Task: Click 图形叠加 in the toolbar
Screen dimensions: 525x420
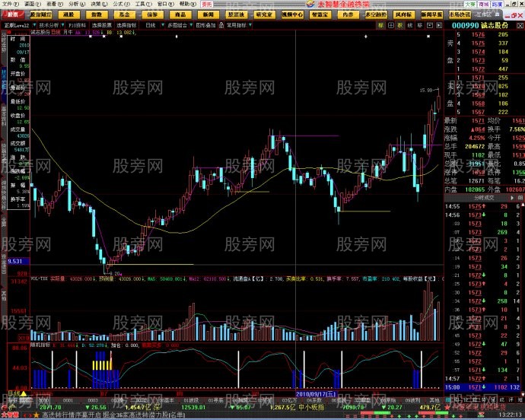Action: click(205, 25)
